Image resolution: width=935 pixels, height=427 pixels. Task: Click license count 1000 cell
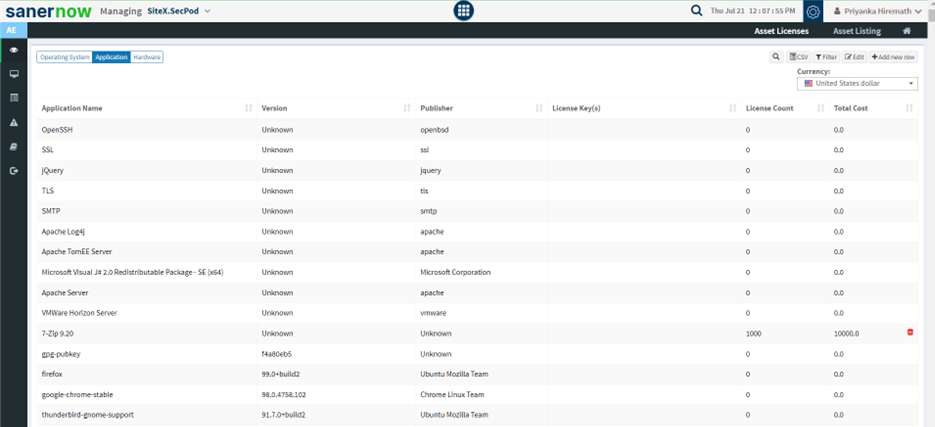point(753,333)
